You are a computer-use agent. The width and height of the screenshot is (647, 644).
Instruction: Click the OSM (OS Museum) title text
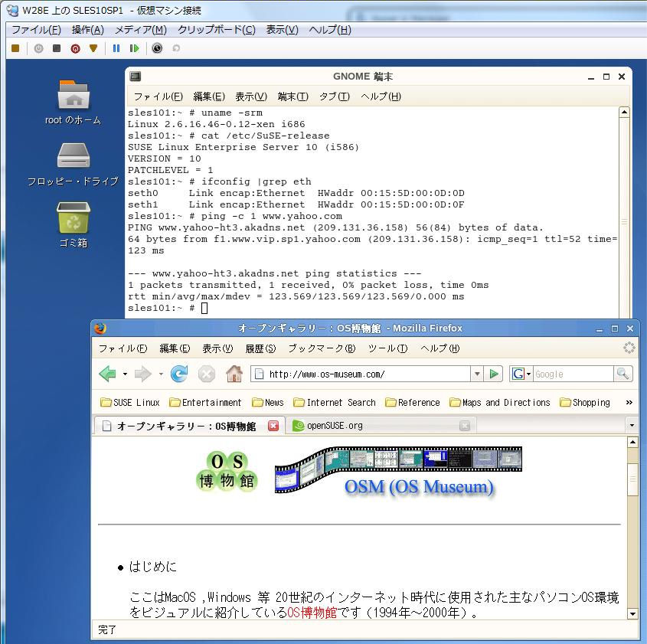tap(419, 487)
